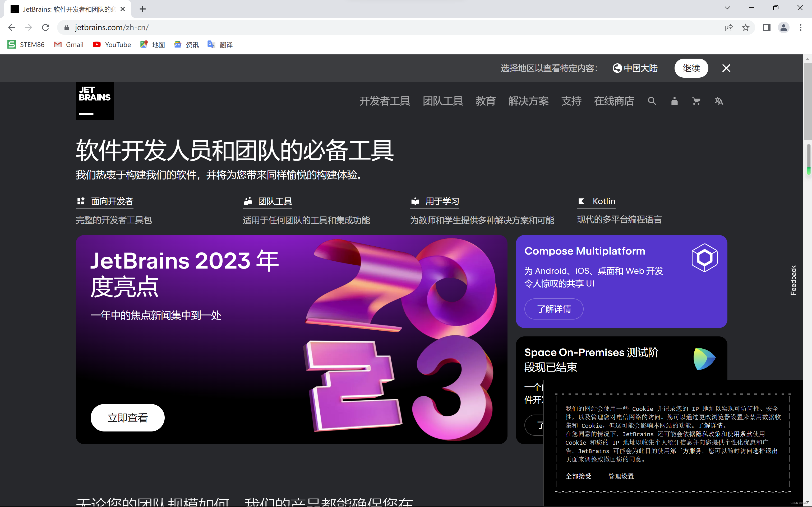Expand the 开发者工具 navigation menu
The width and height of the screenshot is (812, 507).
385,101
